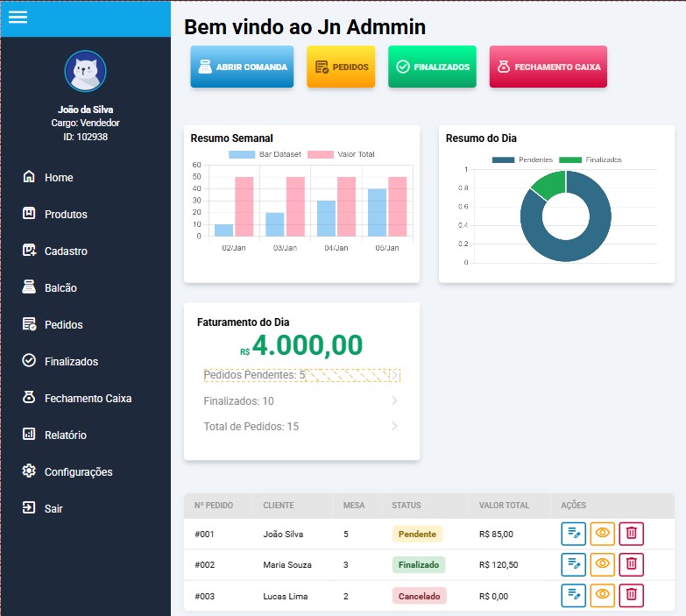The width and height of the screenshot is (686, 616).
Task: Expand the Finalizados: 10 row chevron
Action: [394, 401]
